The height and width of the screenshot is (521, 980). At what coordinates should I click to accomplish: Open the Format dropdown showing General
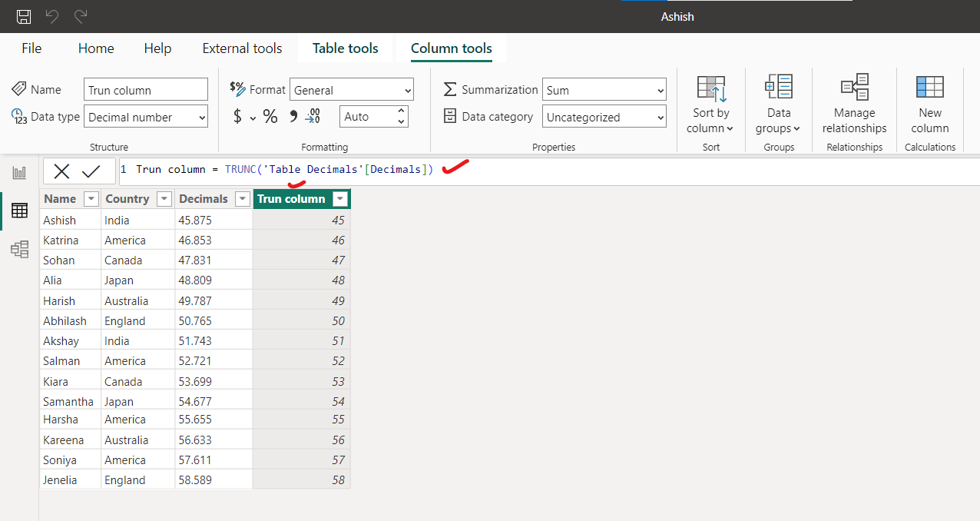[x=351, y=89]
